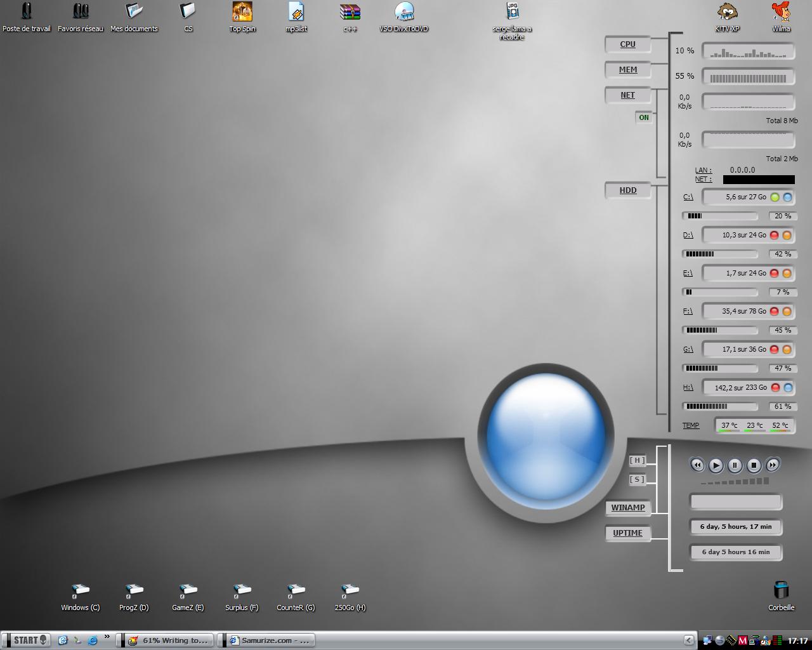The height and width of the screenshot is (650, 812).
Task: Open the c++ archive icon
Action: (x=350, y=17)
